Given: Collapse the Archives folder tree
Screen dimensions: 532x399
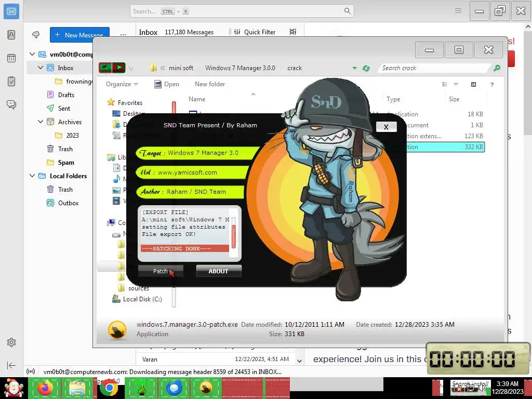Looking at the screenshot, I should [x=41, y=122].
